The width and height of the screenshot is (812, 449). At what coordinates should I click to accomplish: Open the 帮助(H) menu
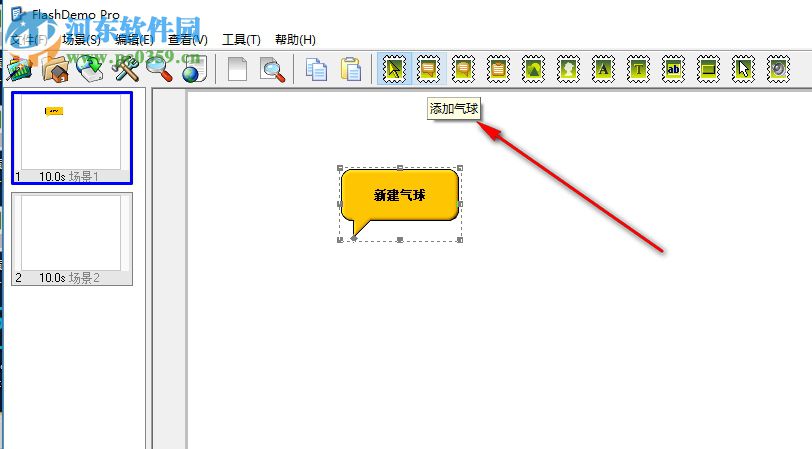(x=295, y=39)
